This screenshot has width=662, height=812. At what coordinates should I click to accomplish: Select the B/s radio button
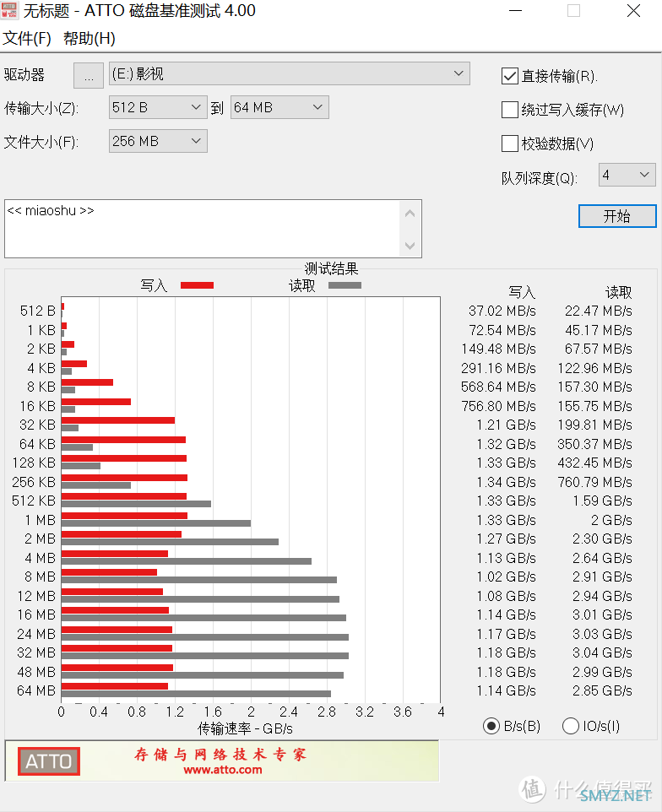click(491, 726)
